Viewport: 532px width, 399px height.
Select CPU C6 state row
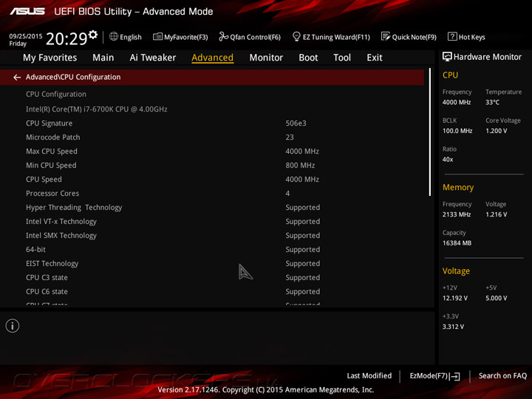click(212, 291)
